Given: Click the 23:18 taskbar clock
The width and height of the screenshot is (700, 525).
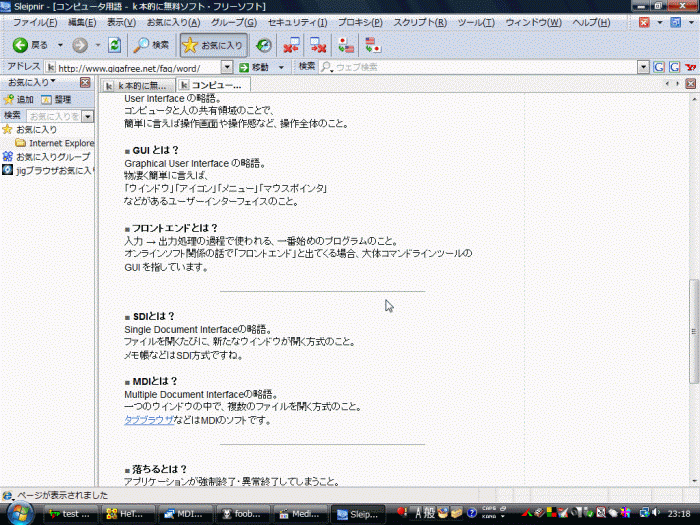Looking at the screenshot, I should click(679, 514).
